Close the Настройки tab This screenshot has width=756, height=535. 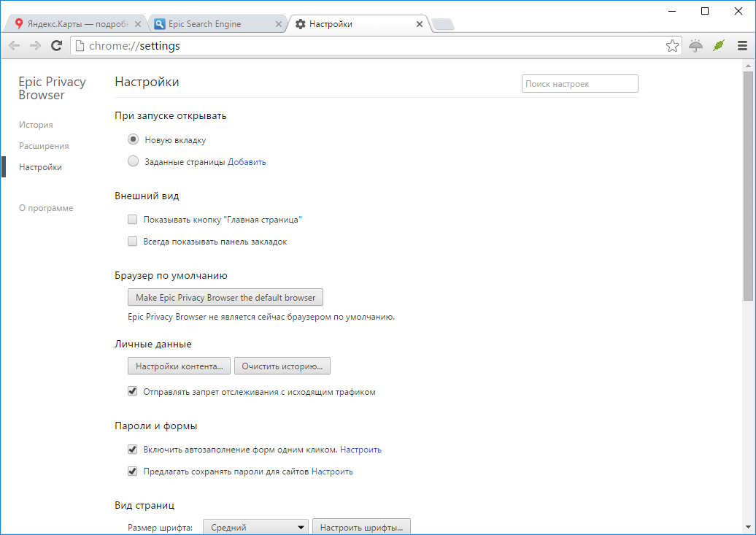(420, 24)
